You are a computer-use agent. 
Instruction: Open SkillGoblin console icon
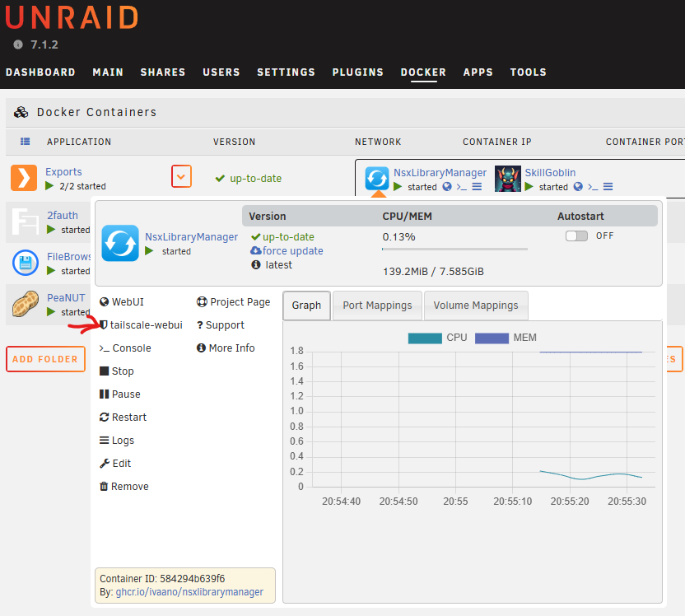point(593,187)
